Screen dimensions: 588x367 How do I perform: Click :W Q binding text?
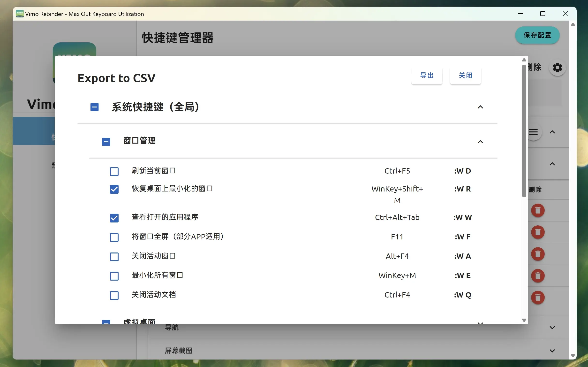463,295
